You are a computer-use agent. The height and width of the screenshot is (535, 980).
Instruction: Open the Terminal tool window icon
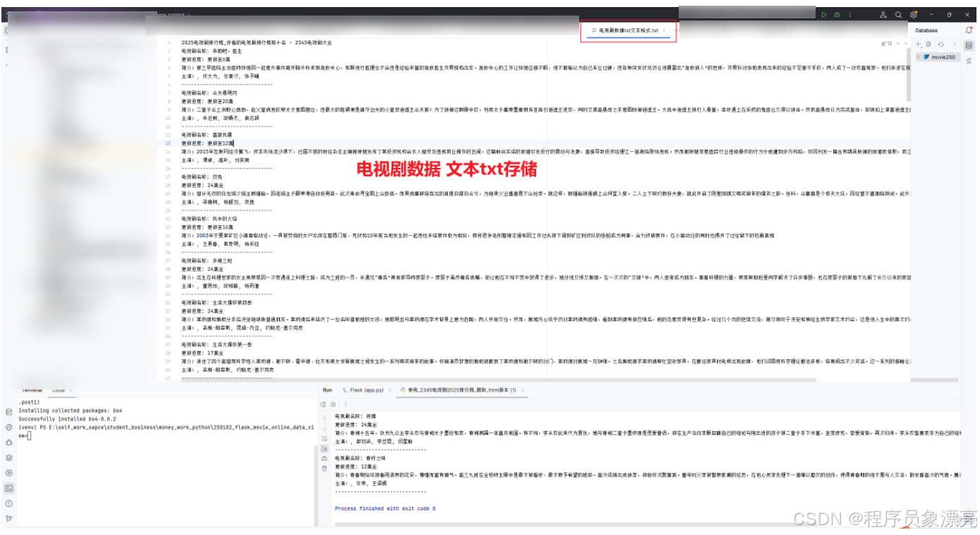pyautogui.click(x=8, y=487)
